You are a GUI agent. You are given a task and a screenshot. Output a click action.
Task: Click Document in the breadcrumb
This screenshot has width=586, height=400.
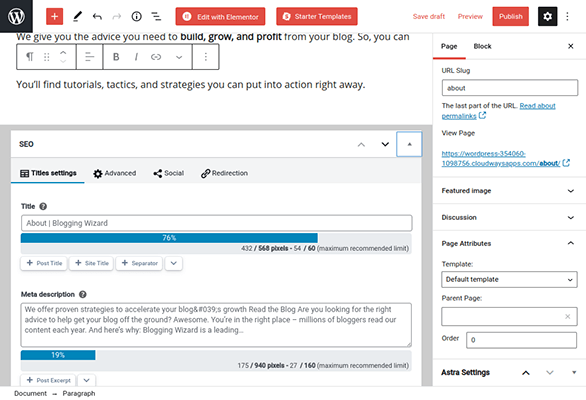30,394
